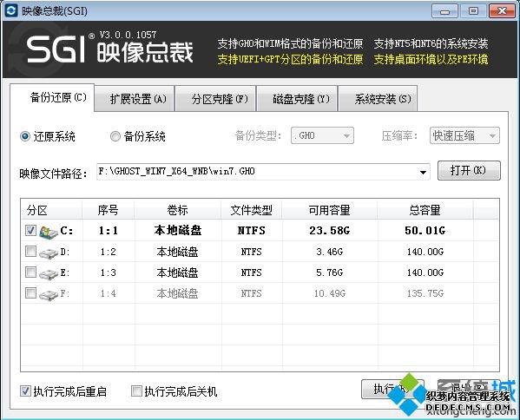Viewport: 520px width, 420px height.
Task: Expand the image file path dropdown arrow
Action: 423,172
